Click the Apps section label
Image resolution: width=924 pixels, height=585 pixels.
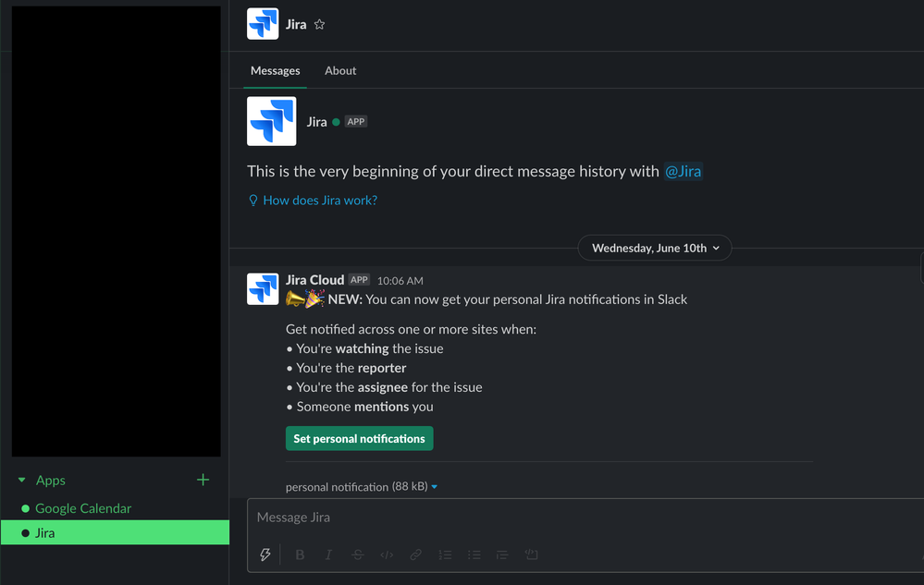[x=51, y=481]
